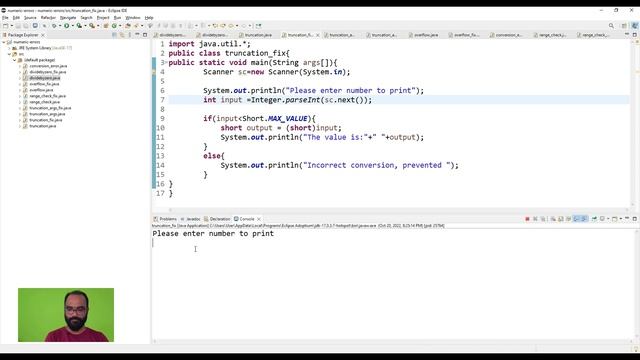Select truncation_fix.java in Package Explorer
640x360 pixels.
point(46,120)
